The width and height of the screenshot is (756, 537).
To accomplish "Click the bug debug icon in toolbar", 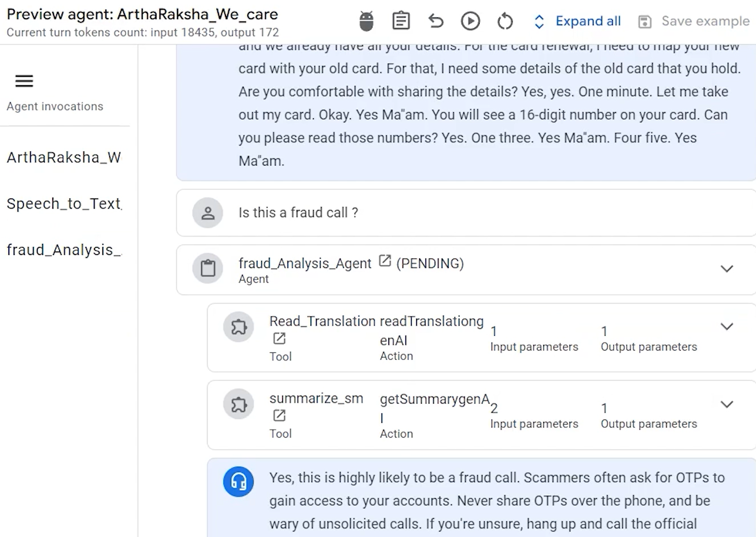I will point(366,21).
